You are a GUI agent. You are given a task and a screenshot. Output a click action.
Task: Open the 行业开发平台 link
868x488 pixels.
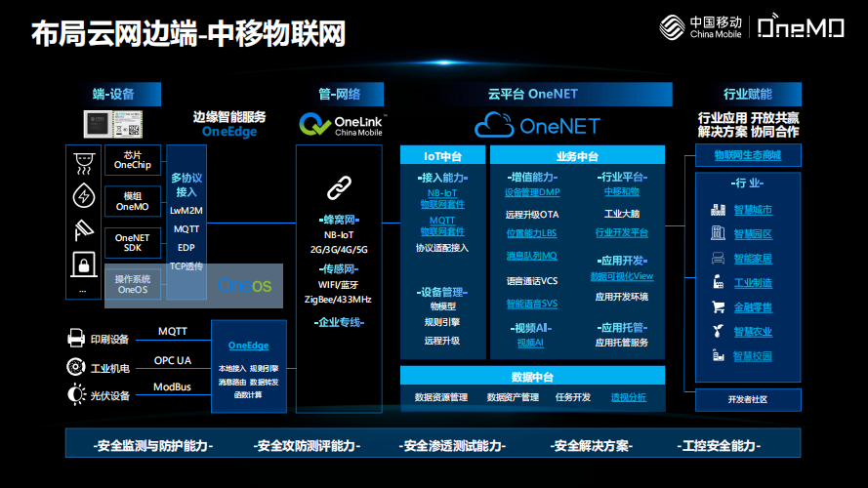point(621,233)
